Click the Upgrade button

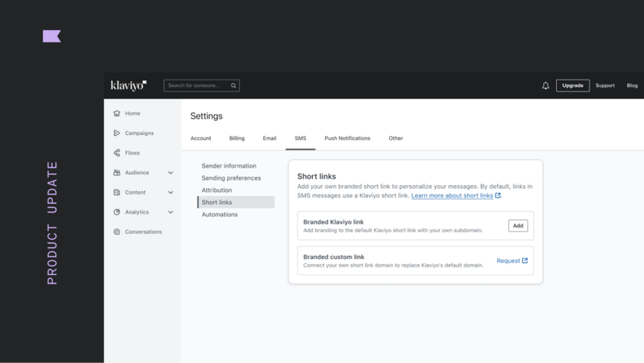[573, 86]
